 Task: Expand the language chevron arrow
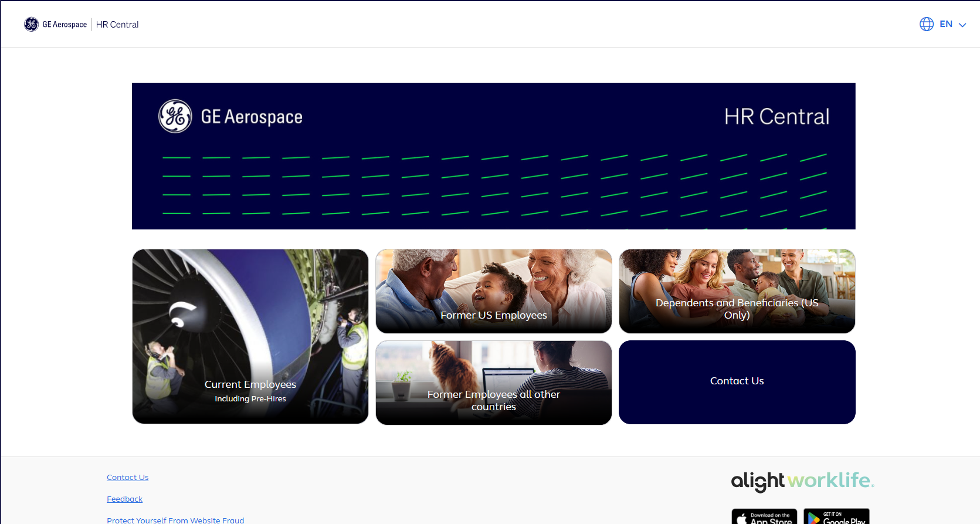[x=962, y=25]
